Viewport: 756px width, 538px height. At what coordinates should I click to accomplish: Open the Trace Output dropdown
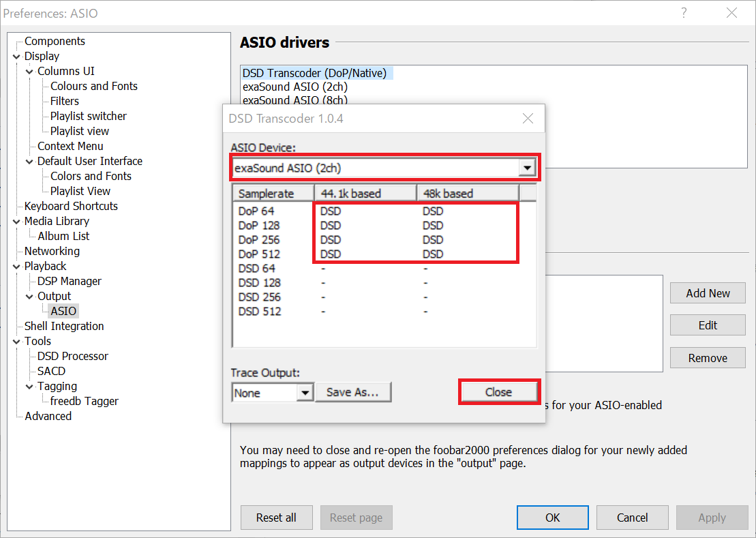[305, 393]
